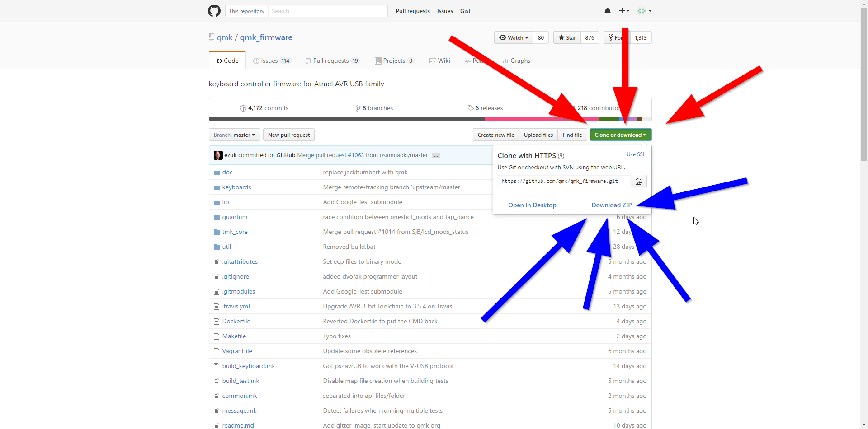868x429 pixels.
Task: Click the New pull request button
Action: [289, 135]
